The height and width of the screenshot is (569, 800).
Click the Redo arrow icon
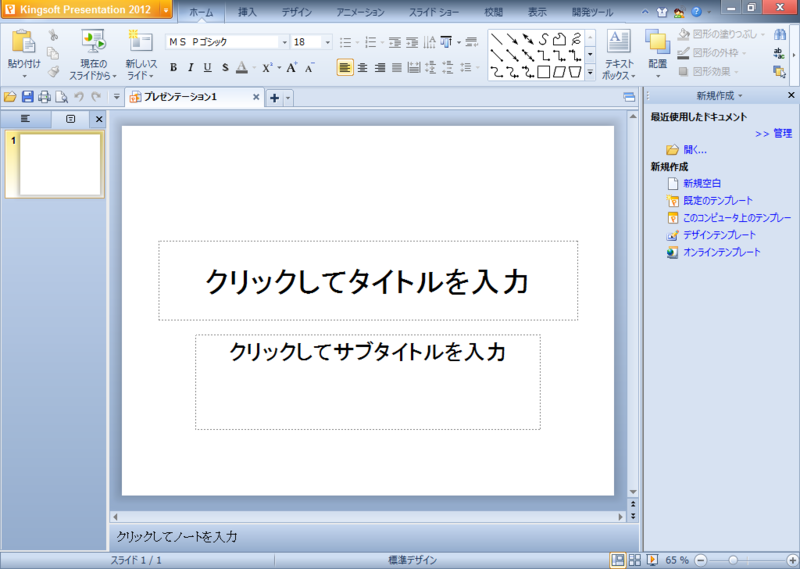pos(96,97)
